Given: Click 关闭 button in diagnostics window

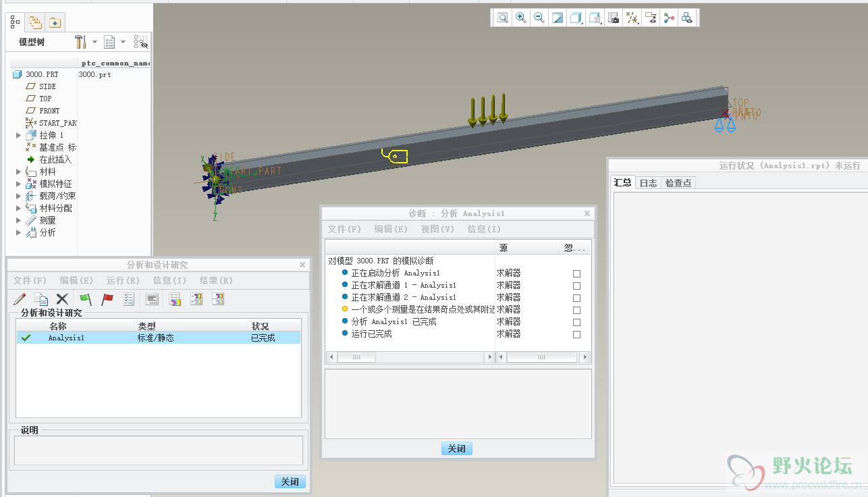Looking at the screenshot, I should (x=456, y=448).
